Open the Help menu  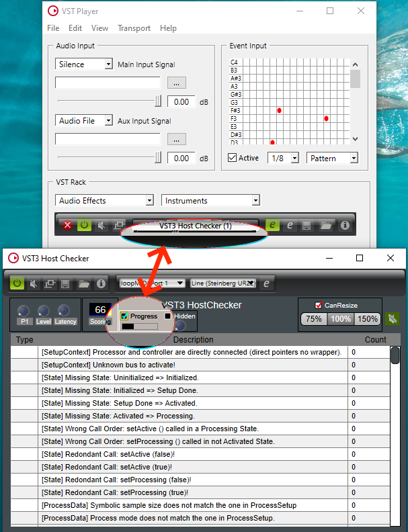[x=168, y=28]
